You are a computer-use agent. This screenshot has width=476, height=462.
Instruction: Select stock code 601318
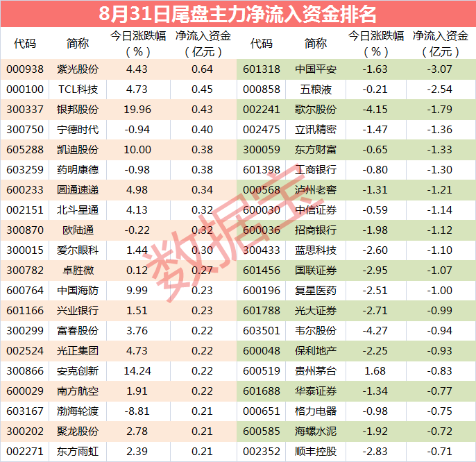tap(262, 69)
